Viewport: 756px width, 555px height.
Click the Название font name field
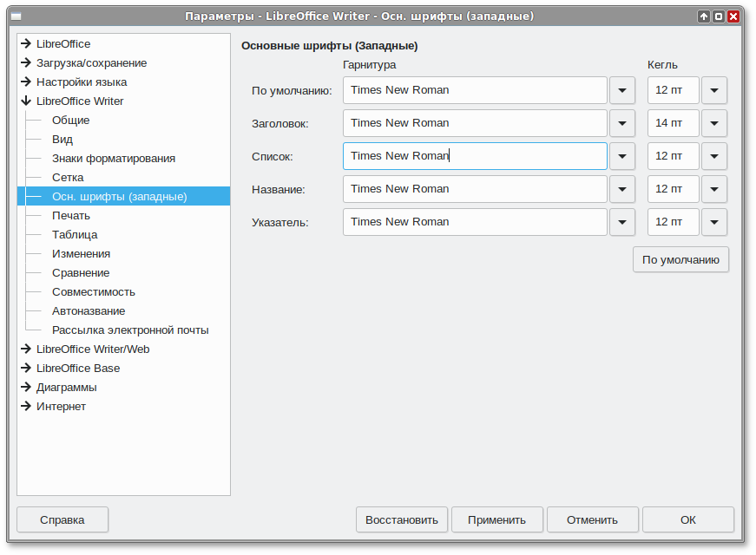click(475, 189)
